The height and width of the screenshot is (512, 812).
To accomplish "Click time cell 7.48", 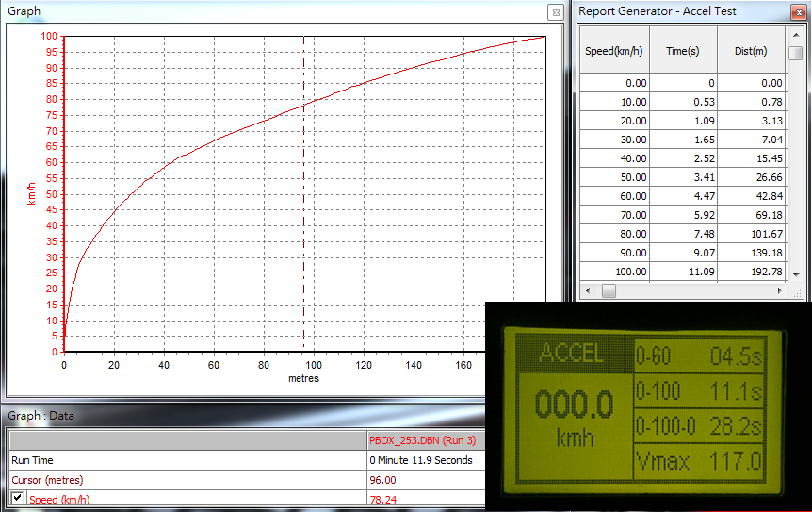I will [683, 234].
